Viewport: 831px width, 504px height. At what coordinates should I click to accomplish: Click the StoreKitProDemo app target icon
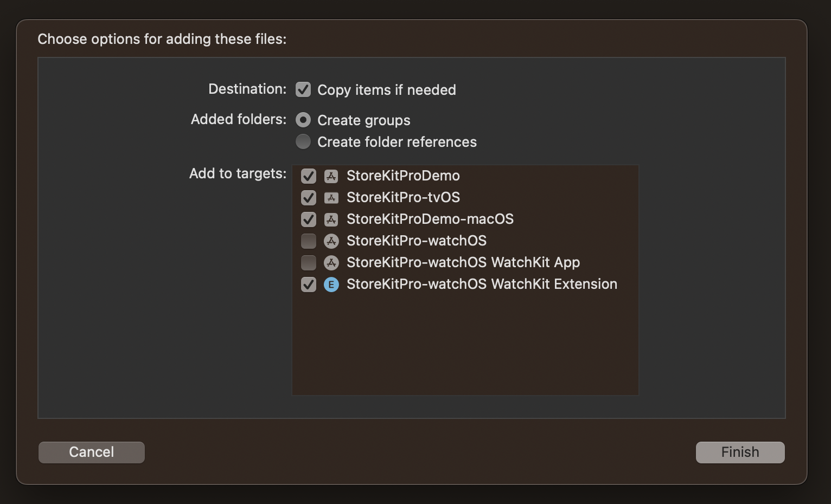[x=331, y=176]
